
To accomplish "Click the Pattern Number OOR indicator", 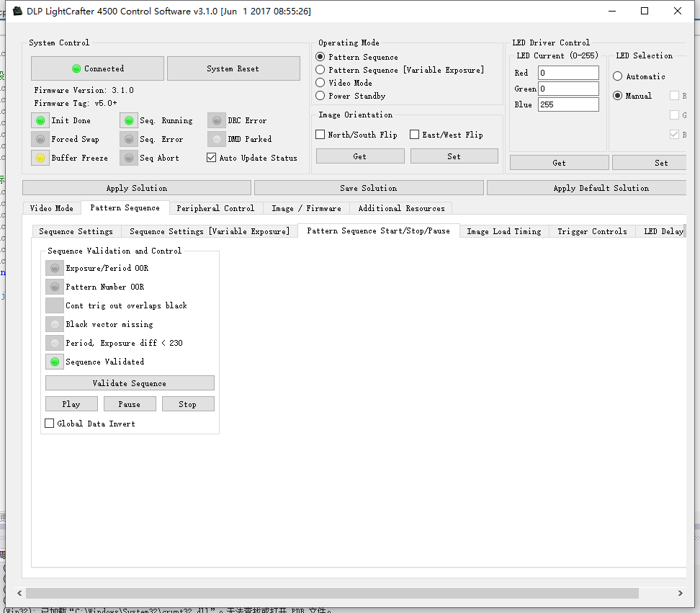I will [x=55, y=287].
